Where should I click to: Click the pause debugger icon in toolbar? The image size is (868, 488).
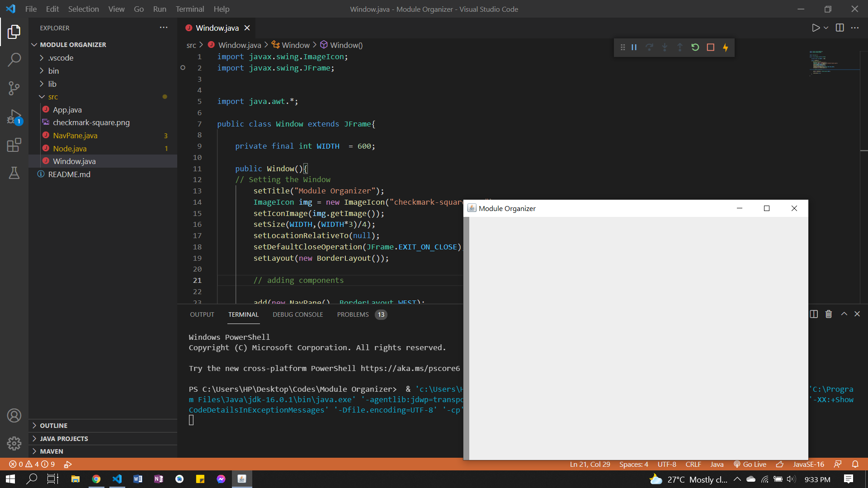point(634,47)
